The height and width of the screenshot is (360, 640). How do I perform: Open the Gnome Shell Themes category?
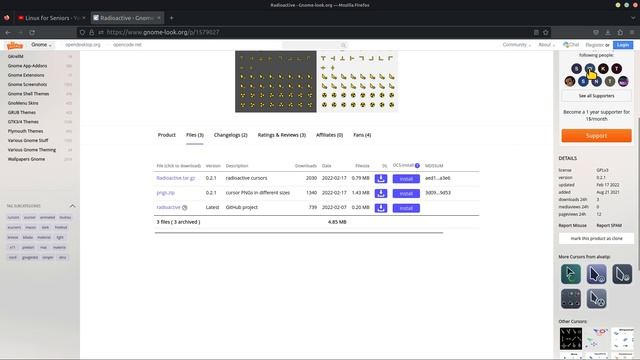pos(29,94)
